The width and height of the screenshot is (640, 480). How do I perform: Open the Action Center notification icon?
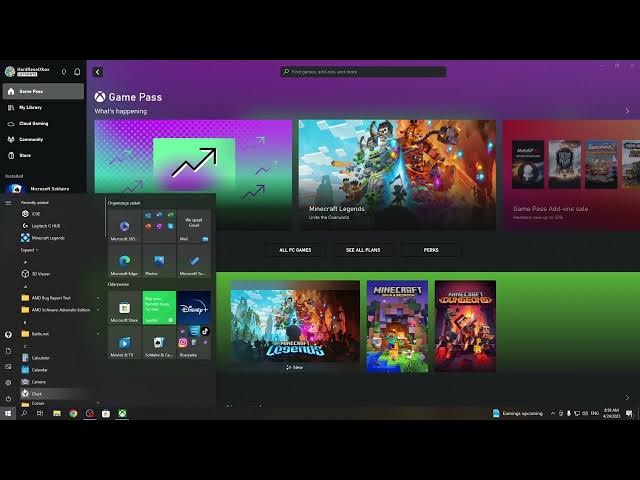pos(629,414)
